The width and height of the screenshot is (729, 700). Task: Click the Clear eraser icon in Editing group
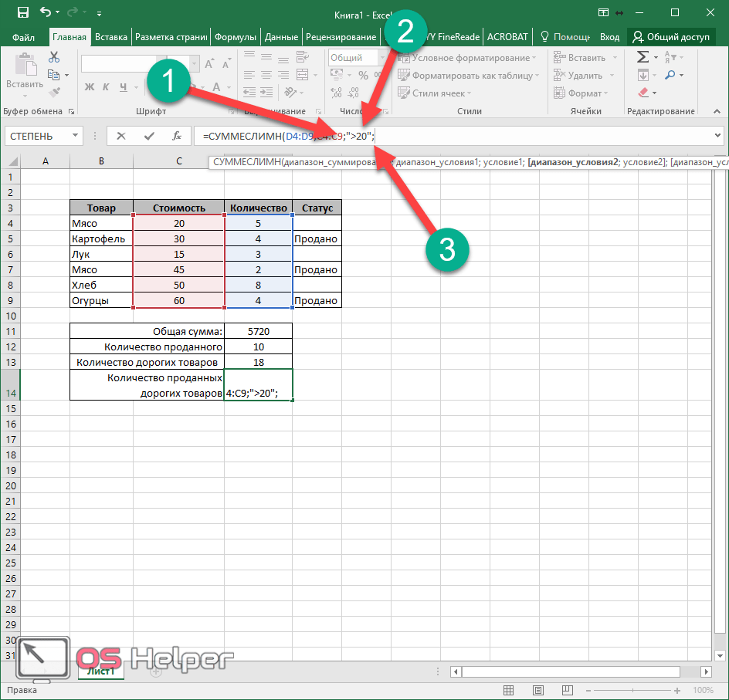[x=643, y=93]
